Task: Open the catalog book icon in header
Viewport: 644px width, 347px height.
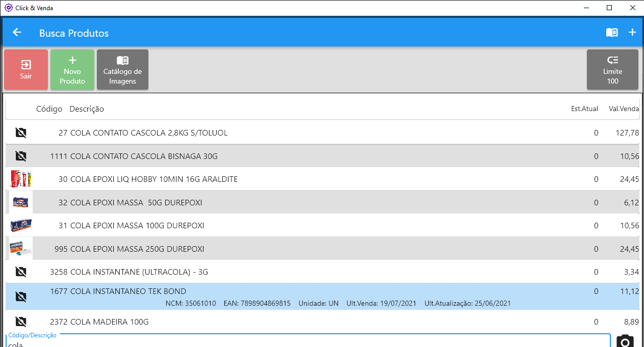Action: 612,33
